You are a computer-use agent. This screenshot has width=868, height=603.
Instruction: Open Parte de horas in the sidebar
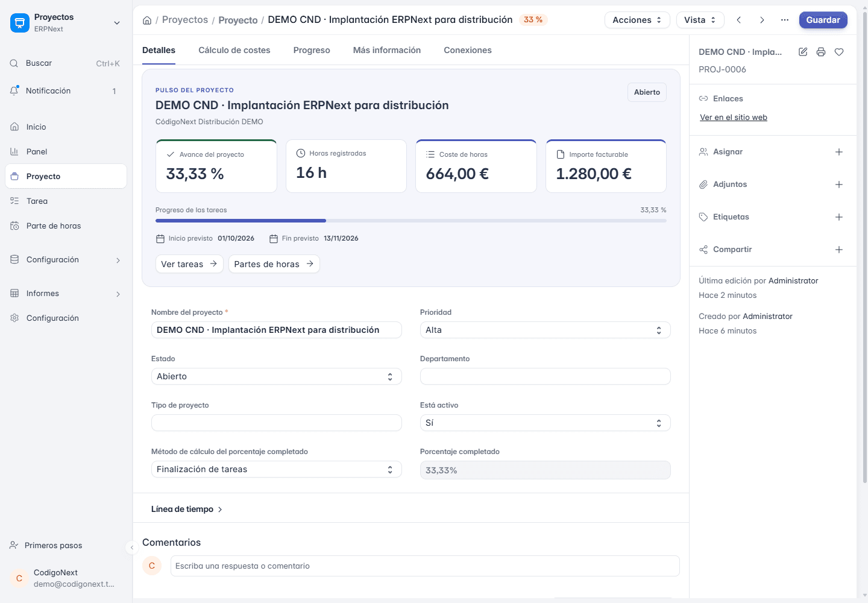66,226
